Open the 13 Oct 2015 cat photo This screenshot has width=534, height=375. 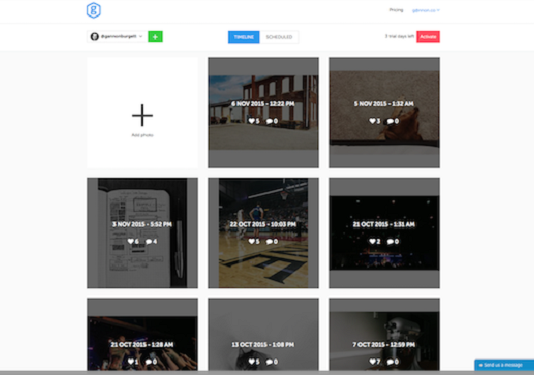263,334
